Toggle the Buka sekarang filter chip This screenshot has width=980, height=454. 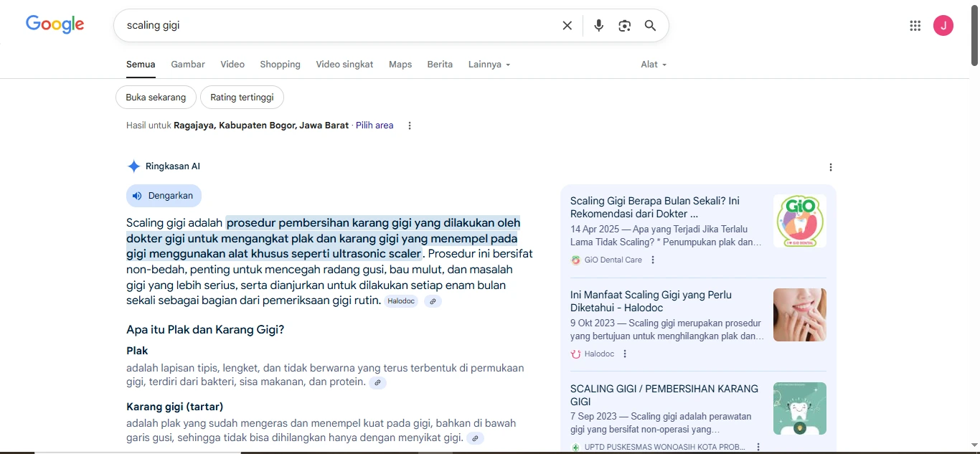[x=156, y=98]
